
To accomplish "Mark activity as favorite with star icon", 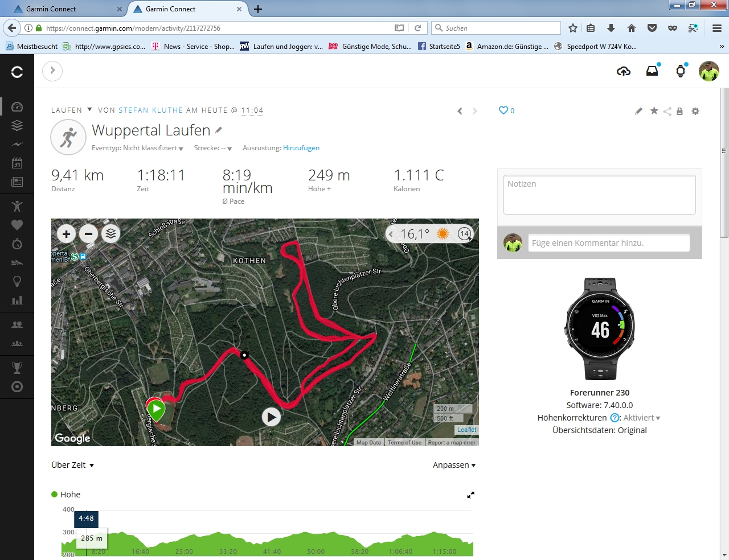I will [654, 111].
